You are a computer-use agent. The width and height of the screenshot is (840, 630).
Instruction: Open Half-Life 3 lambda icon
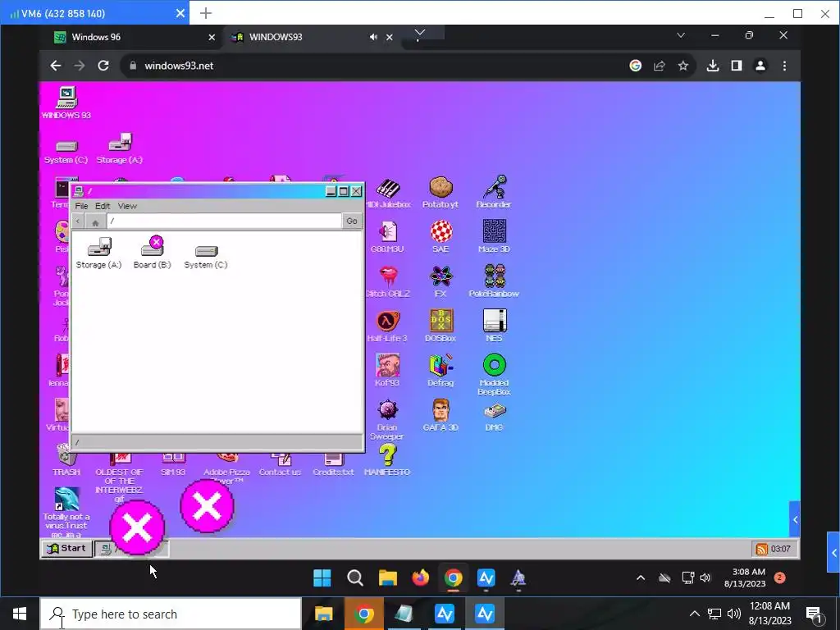point(387,326)
